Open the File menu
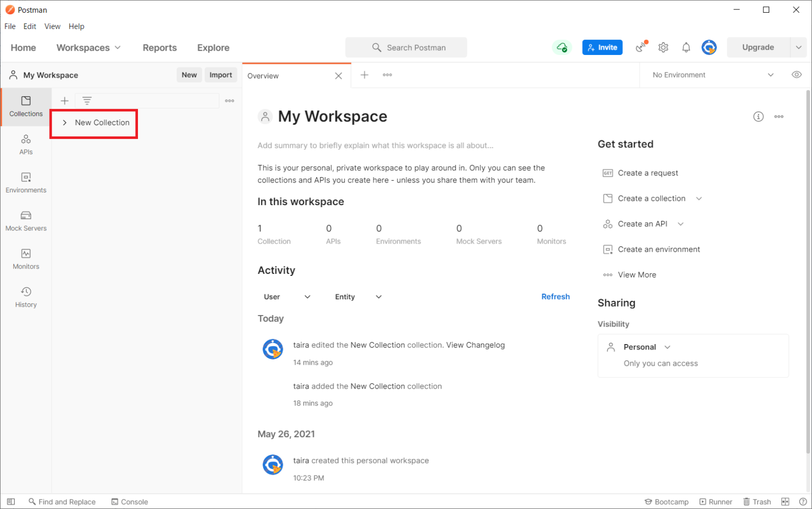Image resolution: width=812 pixels, height=509 pixels. pyautogui.click(x=10, y=26)
